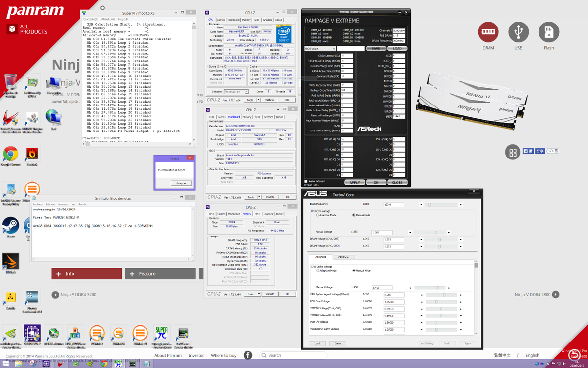
Task: Toggle Auto Refresh checkbox in Timing Configurator
Action: 306,181
